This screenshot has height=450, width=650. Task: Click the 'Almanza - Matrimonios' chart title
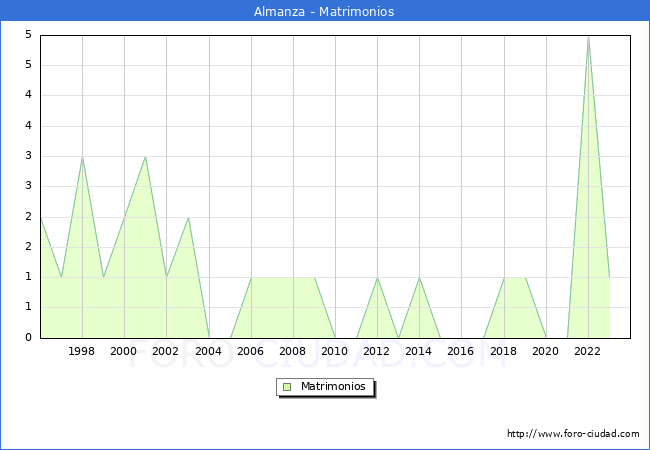pos(324,12)
